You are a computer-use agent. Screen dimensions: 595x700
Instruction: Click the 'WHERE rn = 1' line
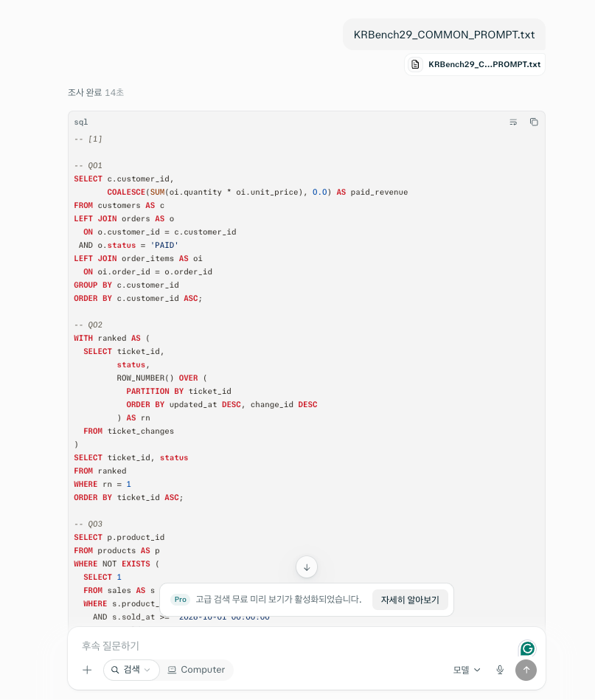102,484
